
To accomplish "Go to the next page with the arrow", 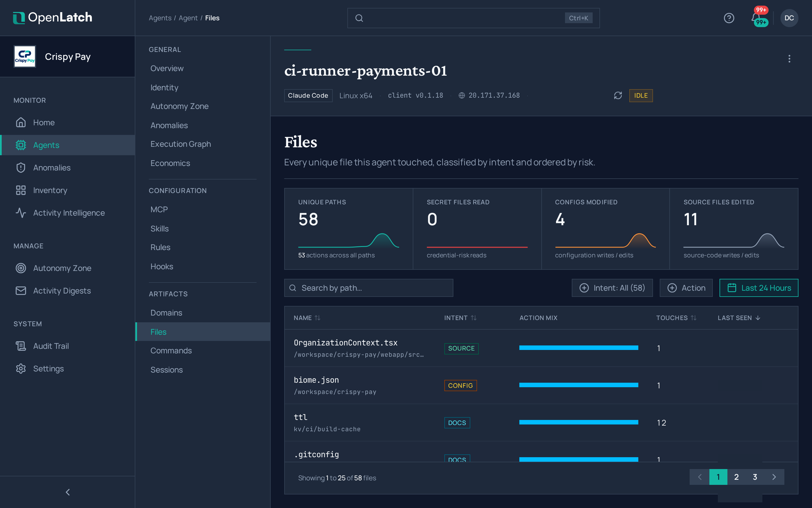I will [774, 477].
